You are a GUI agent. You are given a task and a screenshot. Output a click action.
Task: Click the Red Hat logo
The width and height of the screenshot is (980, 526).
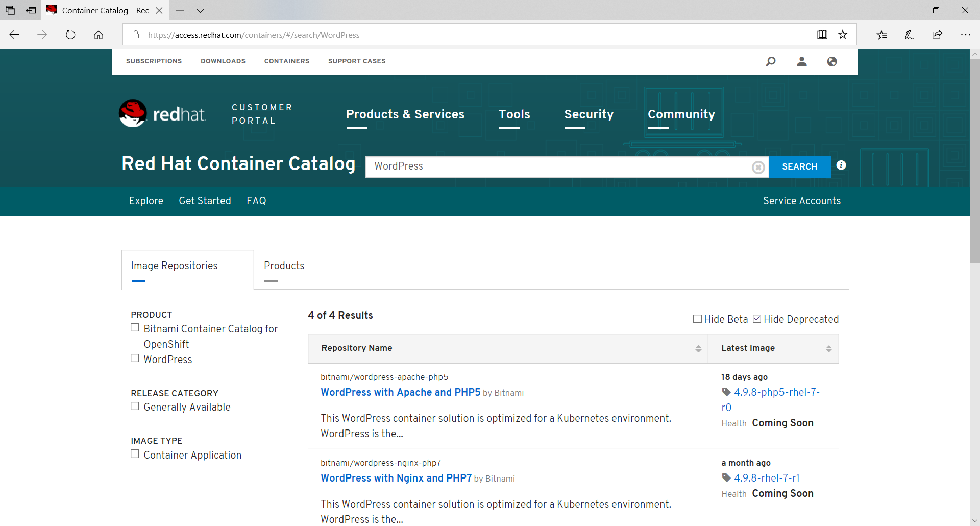click(162, 113)
